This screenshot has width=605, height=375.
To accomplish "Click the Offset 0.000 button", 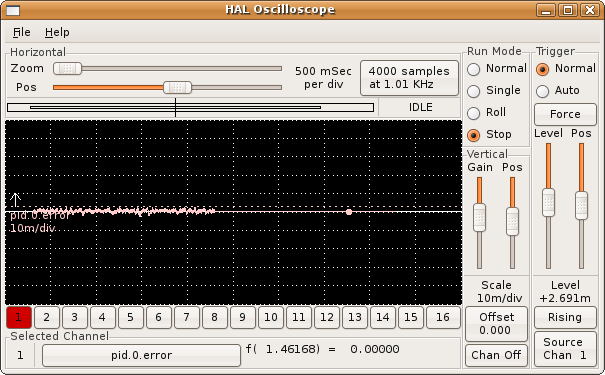I will [x=496, y=324].
